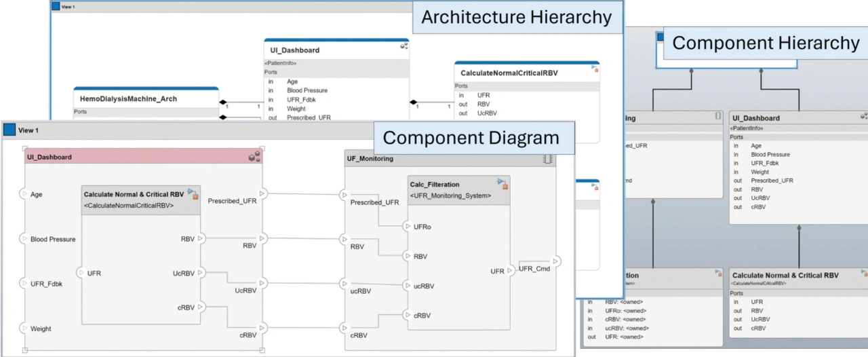Click the UF_Monitoring block's corner icon
Viewport: 868px width, 357px height.
click(549, 159)
